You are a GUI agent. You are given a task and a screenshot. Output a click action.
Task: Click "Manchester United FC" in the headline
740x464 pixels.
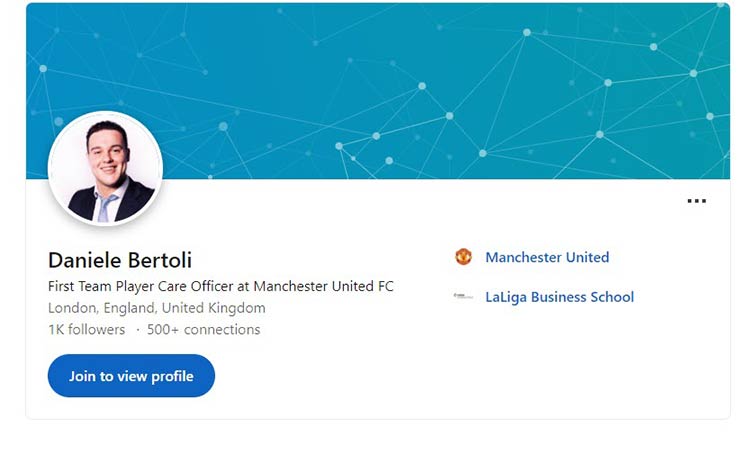pos(323,286)
